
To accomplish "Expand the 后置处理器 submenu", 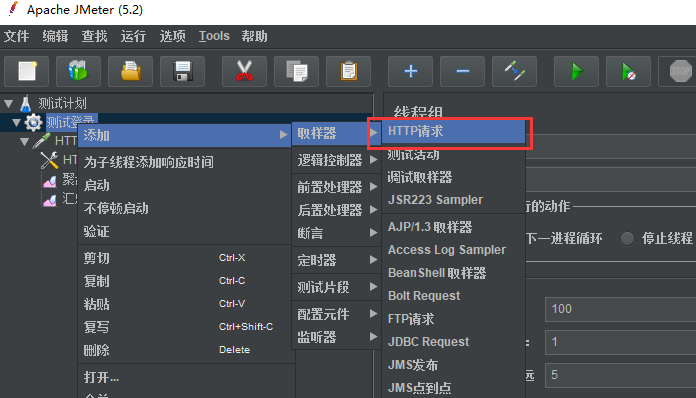I will (336, 210).
